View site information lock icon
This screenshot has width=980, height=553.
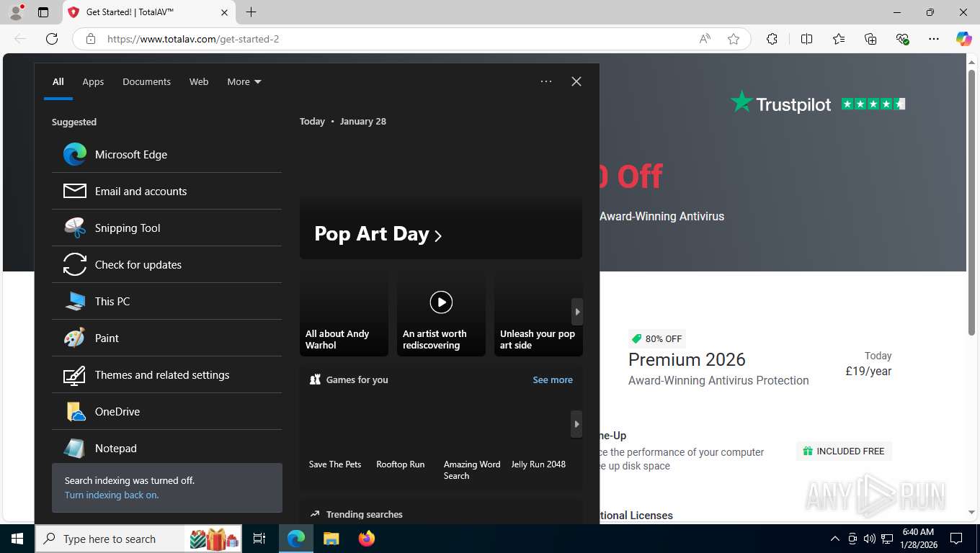[x=91, y=39]
